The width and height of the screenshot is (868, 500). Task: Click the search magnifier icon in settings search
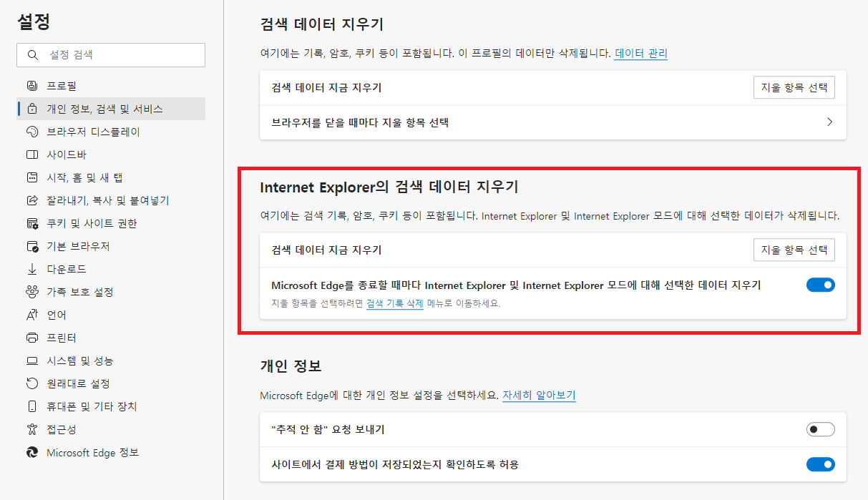point(32,54)
